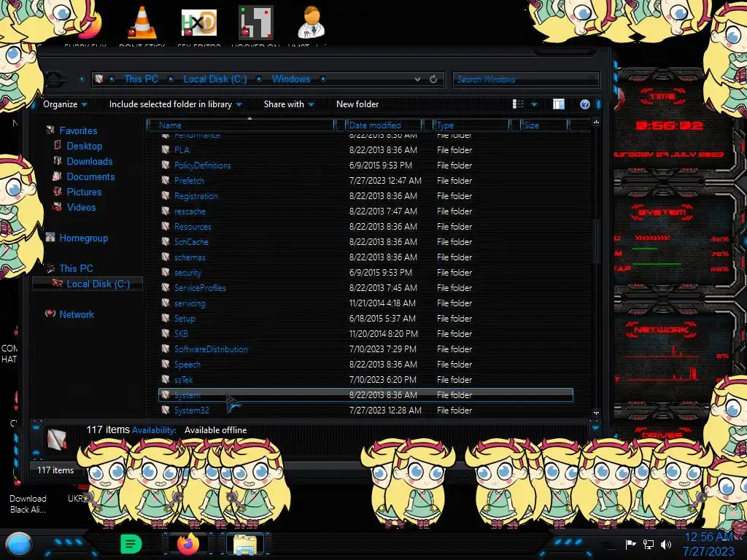
Task: Select the PolicyDefinitions folder
Action: pos(202,166)
